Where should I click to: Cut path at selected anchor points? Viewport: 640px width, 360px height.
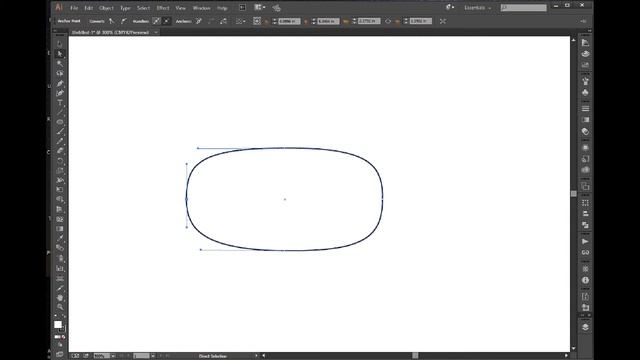[223, 21]
